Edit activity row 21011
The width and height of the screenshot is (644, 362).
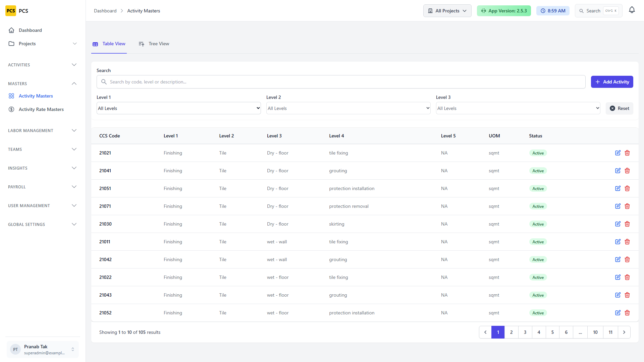pos(618,242)
